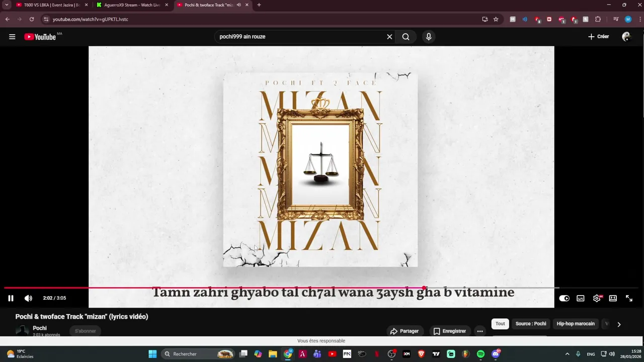Show hidden tray icons chevron
This screenshot has height=362, width=644.
(x=567, y=354)
